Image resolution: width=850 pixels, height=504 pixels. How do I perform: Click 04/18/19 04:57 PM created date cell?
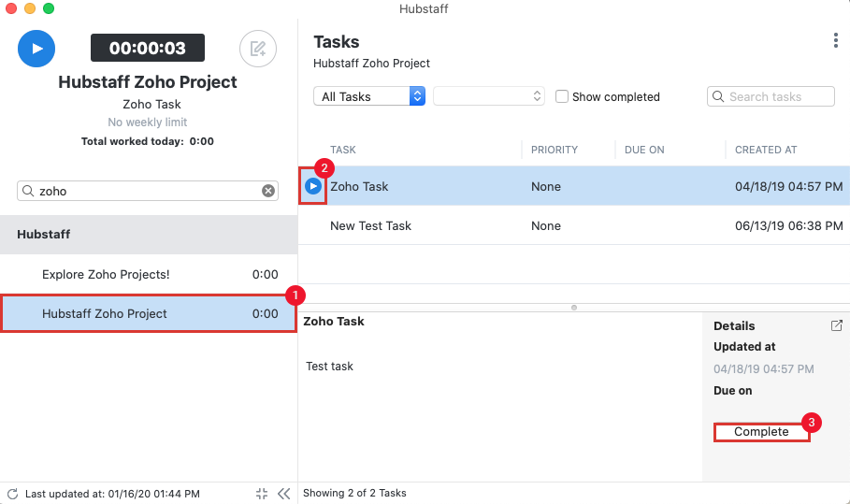click(x=788, y=186)
